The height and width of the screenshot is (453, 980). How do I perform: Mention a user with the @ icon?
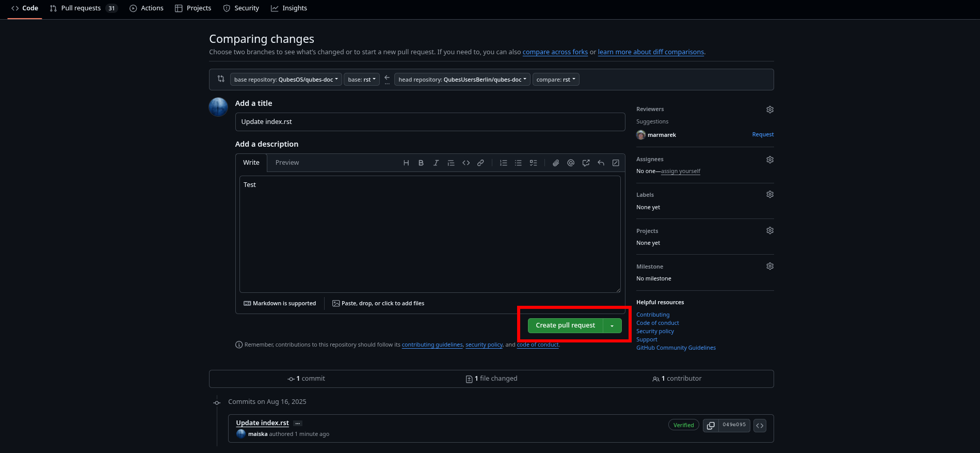pos(571,163)
